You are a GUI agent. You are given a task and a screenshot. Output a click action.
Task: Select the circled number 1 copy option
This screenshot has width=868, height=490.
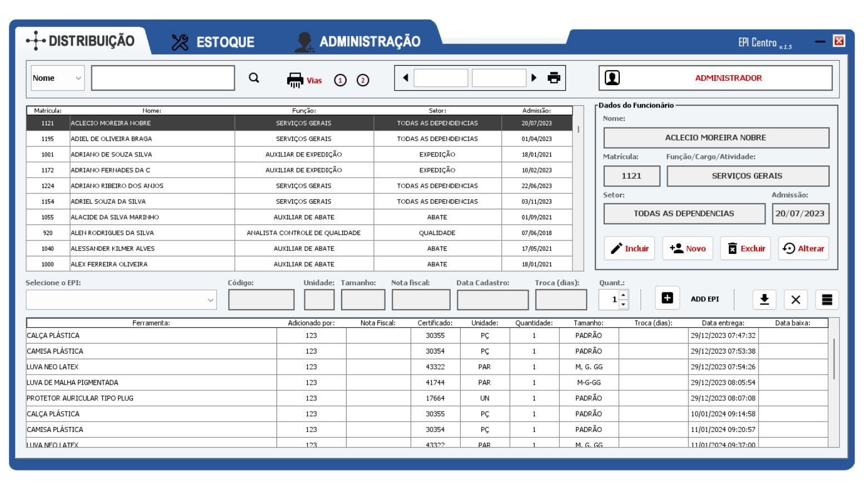pyautogui.click(x=340, y=80)
